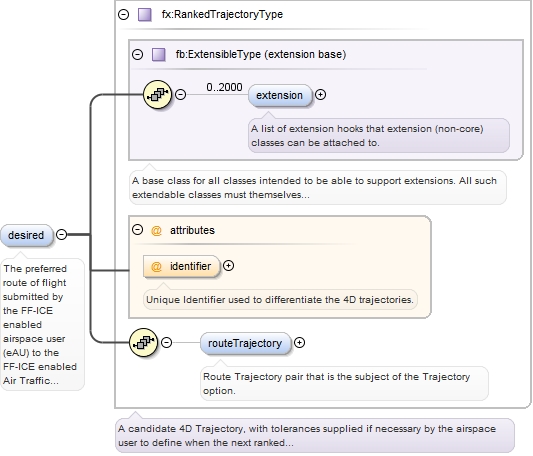Select the upper sequence compositor icon
This screenshot has height=456, width=533.
(x=157, y=95)
